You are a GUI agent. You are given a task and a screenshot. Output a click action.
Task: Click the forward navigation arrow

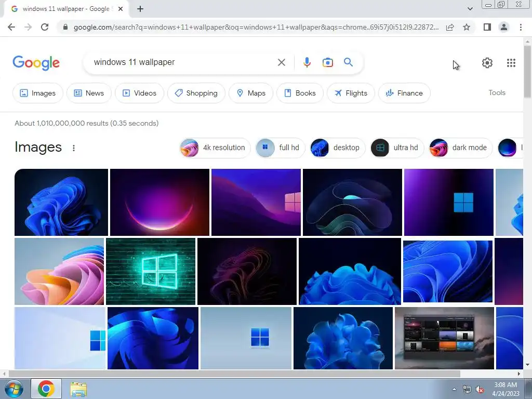click(28, 27)
